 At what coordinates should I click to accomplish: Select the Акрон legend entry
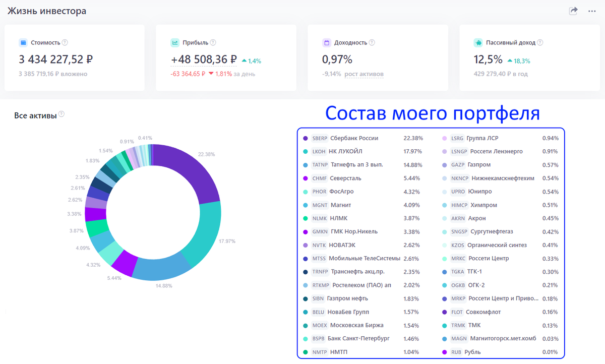pos(501,218)
